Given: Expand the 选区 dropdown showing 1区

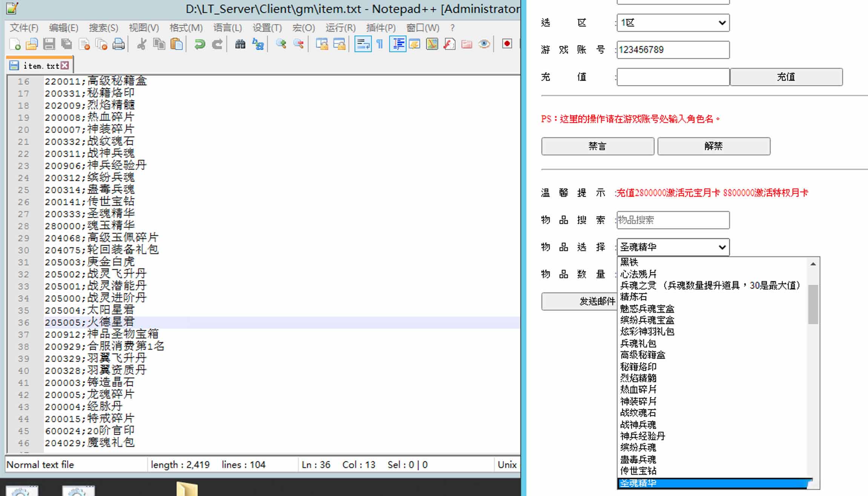Looking at the screenshot, I should (673, 23).
